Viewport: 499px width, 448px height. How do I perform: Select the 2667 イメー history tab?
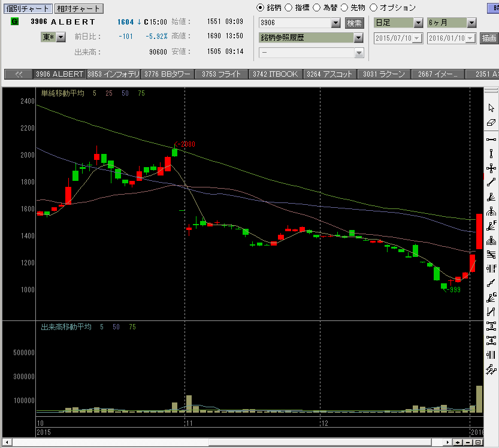[x=438, y=74]
